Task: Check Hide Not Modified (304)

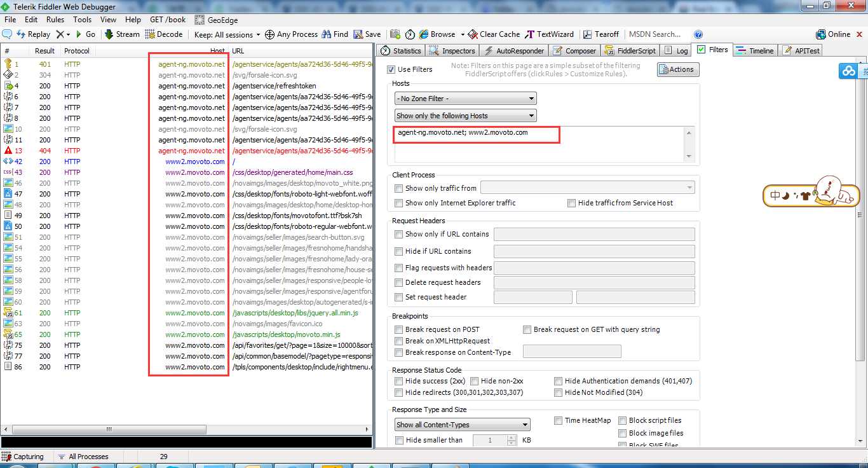Action: tap(558, 392)
